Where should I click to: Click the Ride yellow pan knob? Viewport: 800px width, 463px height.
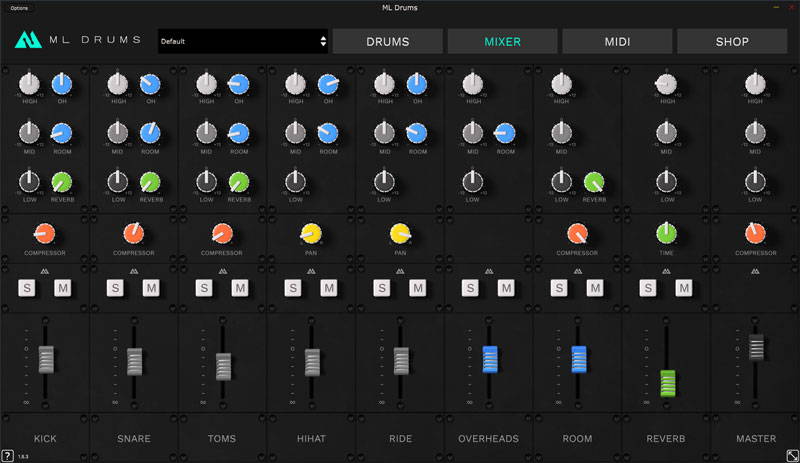[x=400, y=233]
